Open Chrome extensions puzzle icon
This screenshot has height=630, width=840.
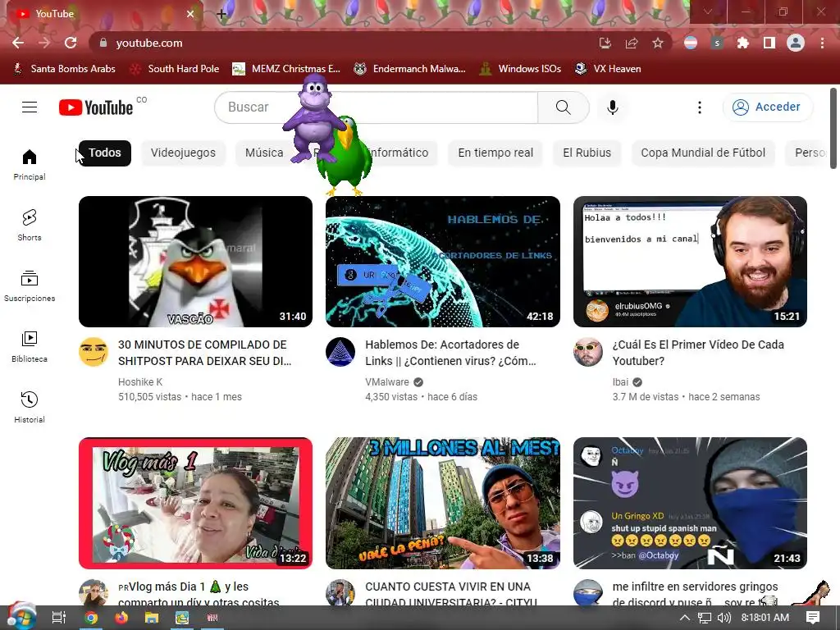coord(742,43)
